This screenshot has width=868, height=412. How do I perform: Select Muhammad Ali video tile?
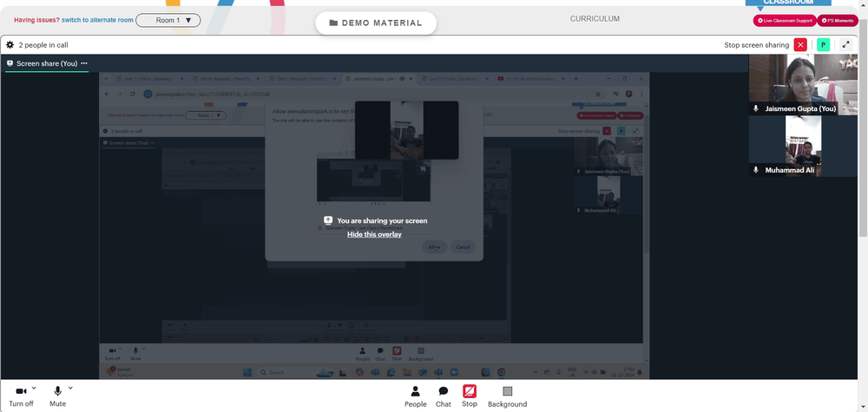tap(803, 146)
